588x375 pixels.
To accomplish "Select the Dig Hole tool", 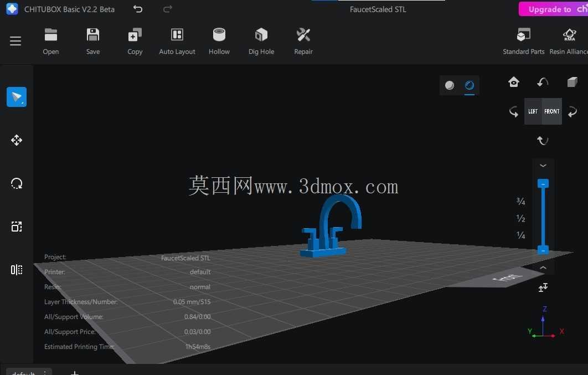I will click(261, 42).
